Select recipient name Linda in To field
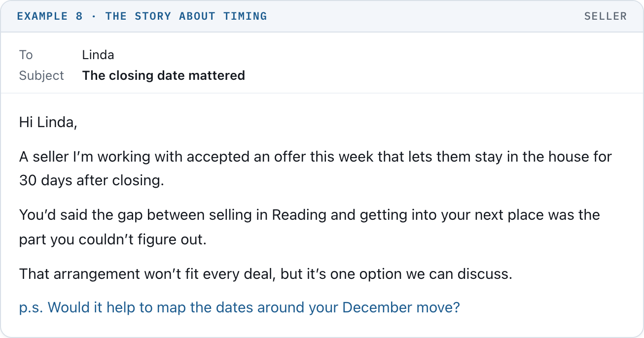The height and width of the screenshot is (338, 644). click(x=98, y=55)
